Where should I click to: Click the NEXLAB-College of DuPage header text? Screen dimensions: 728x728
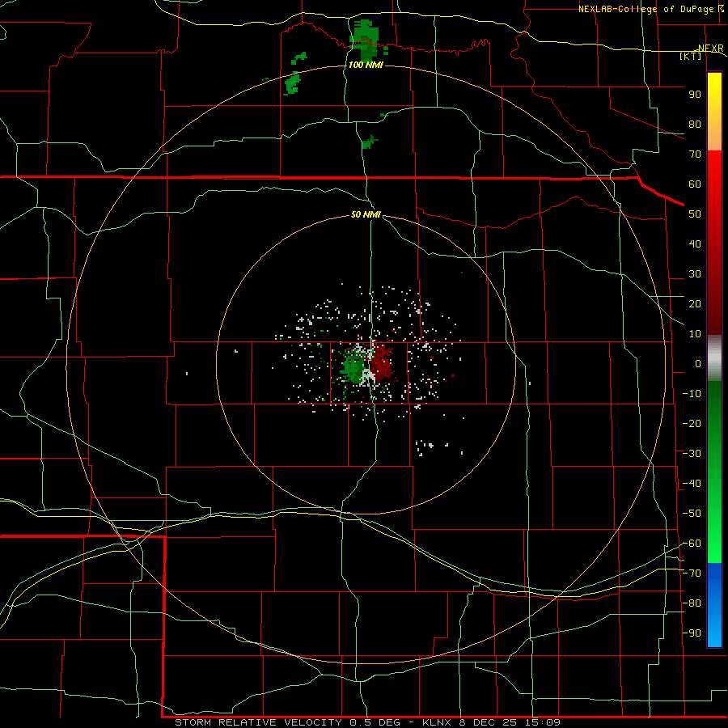[646, 9]
